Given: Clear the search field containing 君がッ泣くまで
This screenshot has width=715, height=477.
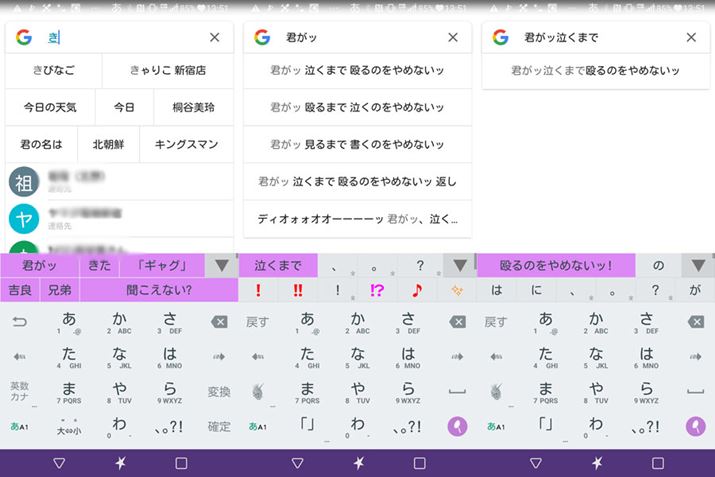Looking at the screenshot, I should pos(691,38).
